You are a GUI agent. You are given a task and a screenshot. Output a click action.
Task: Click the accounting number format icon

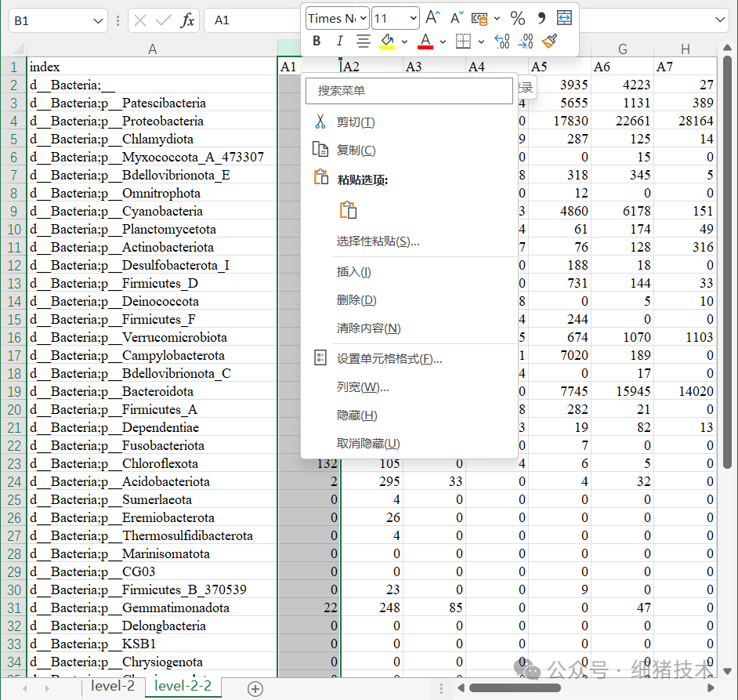(x=479, y=19)
